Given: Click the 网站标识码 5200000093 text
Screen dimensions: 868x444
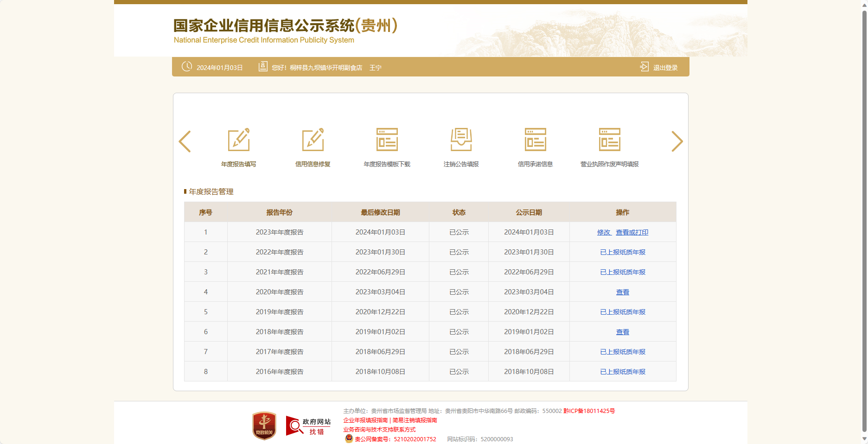Looking at the screenshot, I should coord(480,439).
